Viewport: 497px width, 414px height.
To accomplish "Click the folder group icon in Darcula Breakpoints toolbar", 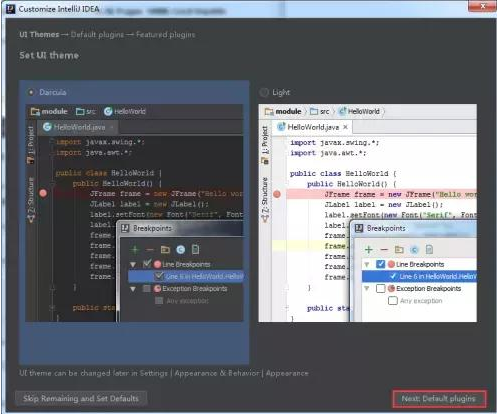I will [165, 249].
